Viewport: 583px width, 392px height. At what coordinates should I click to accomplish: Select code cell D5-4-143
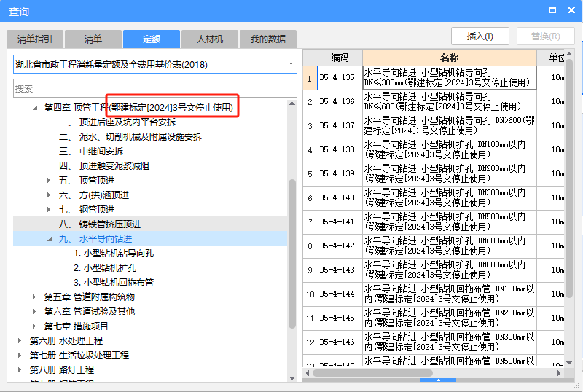point(340,270)
